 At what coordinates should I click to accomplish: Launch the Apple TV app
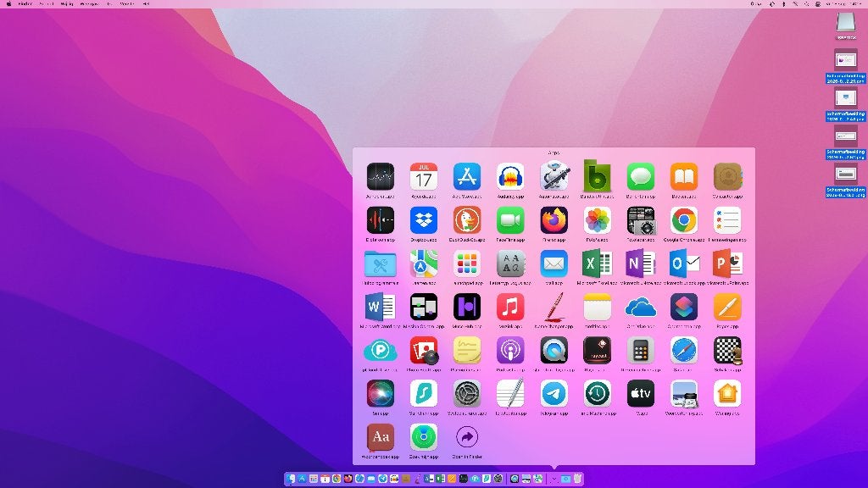tap(641, 394)
